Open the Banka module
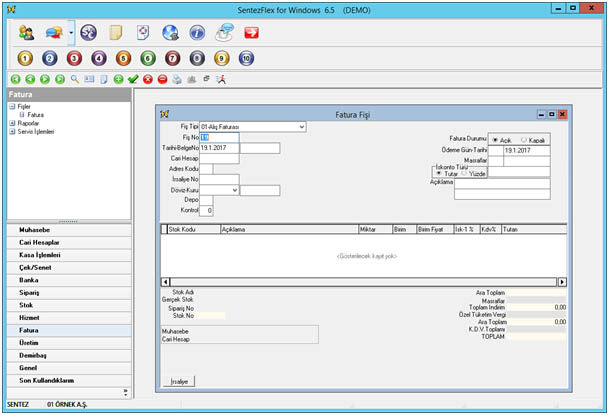The image size is (609, 415). point(69,280)
